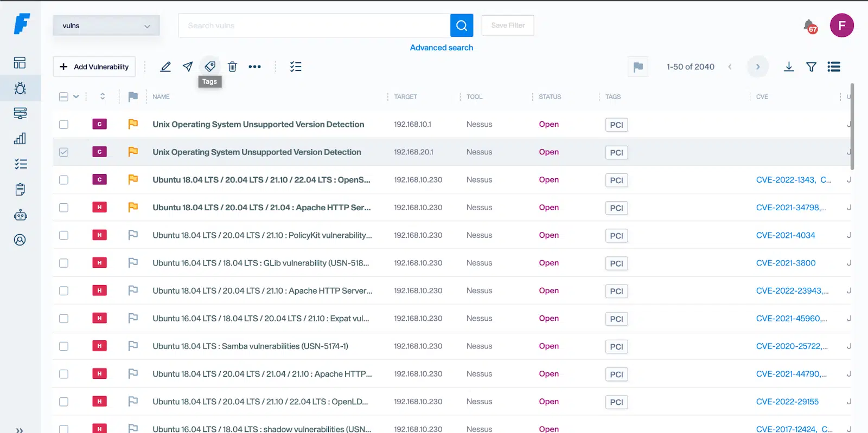Click the flag filter button near pagination
868x433 pixels.
[x=638, y=67]
